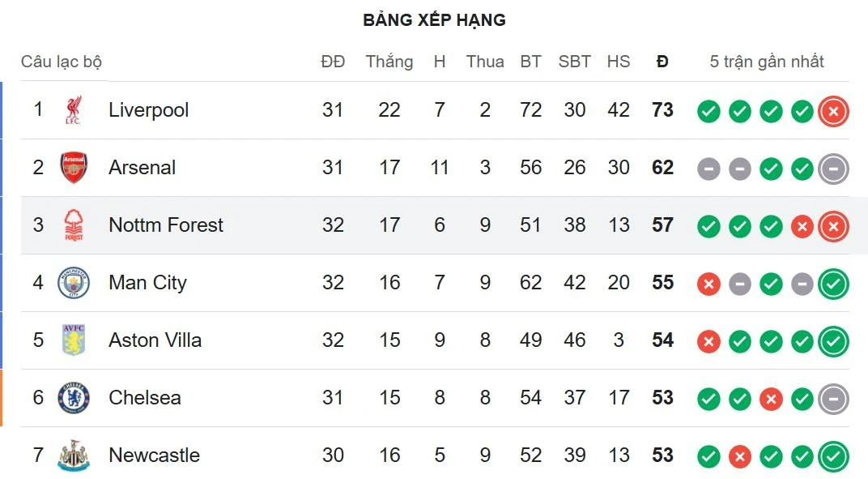Click the Arsenal club crest
868x479 pixels.
click(74, 168)
